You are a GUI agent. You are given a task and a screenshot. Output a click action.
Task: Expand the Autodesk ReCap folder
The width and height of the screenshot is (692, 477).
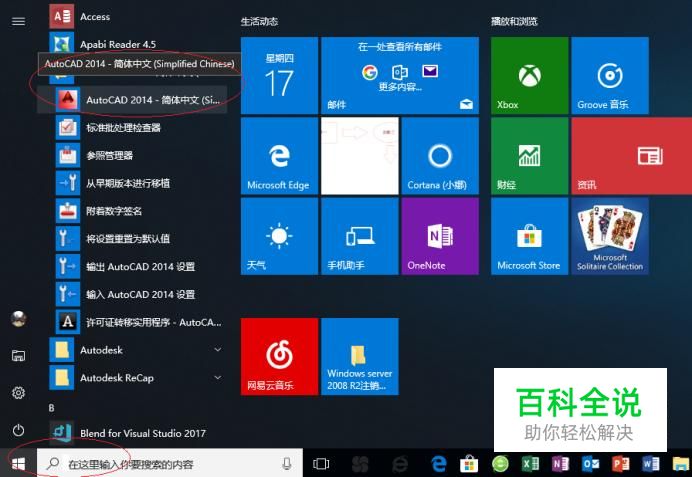(132, 378)
